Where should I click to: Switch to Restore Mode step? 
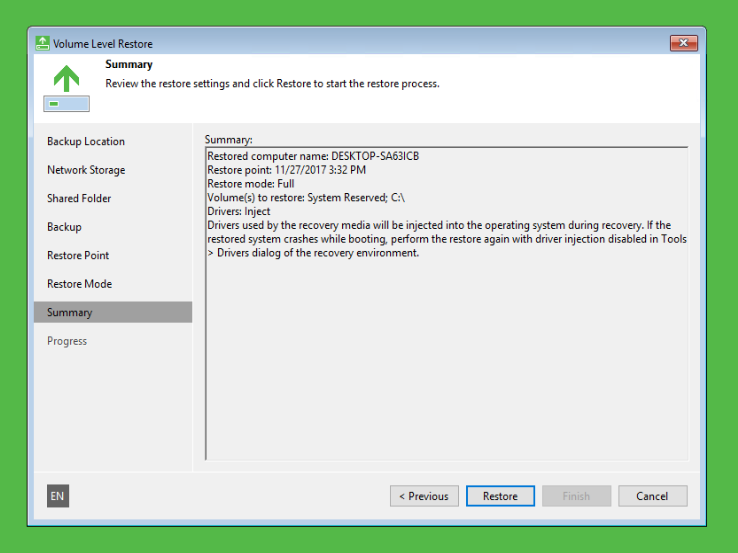click(80, 284)
